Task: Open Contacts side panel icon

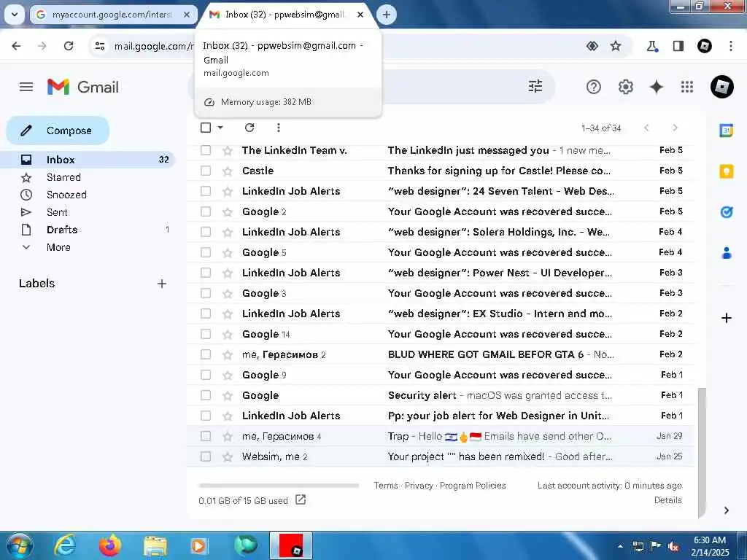Action: pyautogui.click(x=726, y=253)
